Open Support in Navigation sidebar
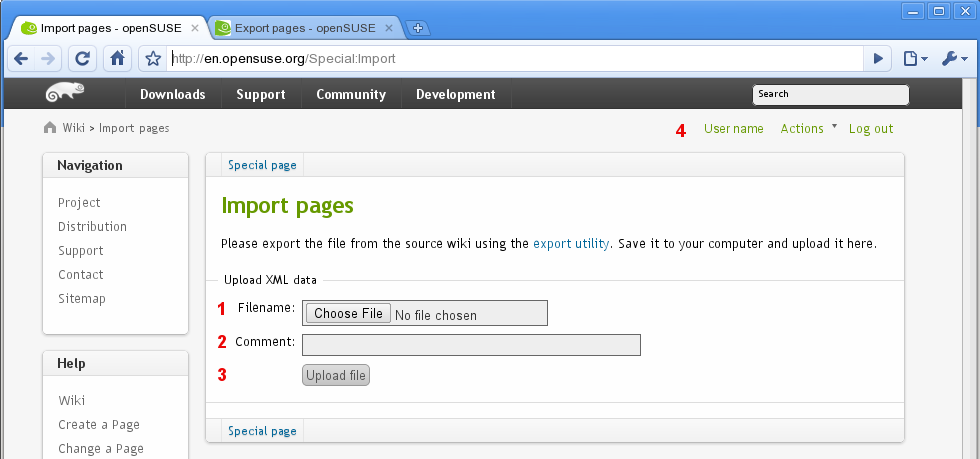 tap(81, 251)
